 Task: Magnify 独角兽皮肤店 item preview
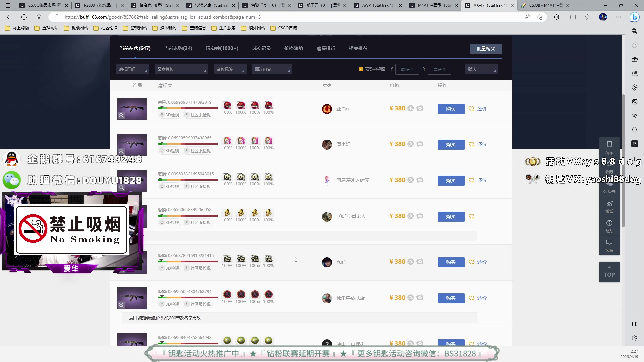pos(121,305)
